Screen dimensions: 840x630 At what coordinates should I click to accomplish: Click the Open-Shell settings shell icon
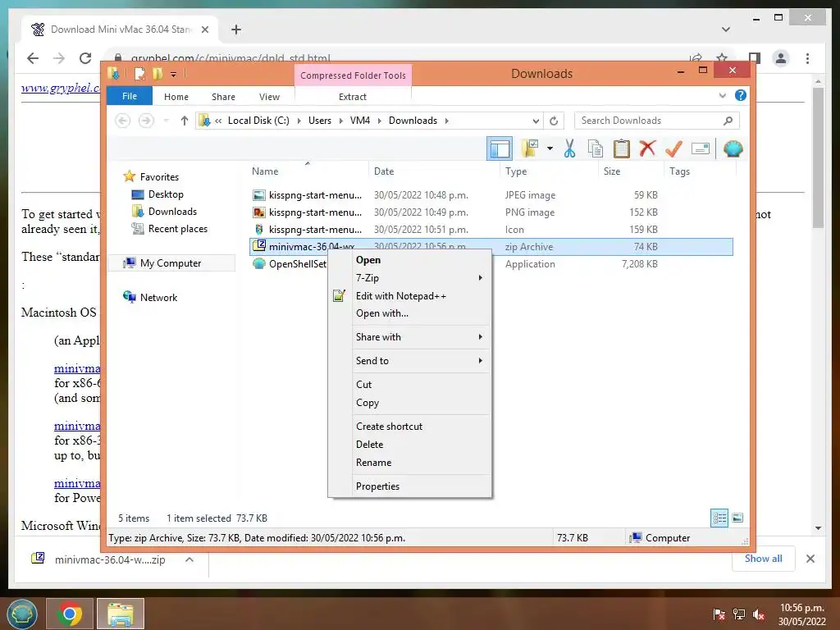733,148
